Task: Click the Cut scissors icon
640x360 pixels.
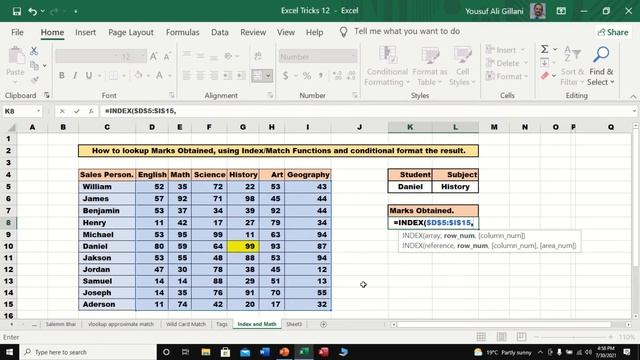Action: [34, 51]
